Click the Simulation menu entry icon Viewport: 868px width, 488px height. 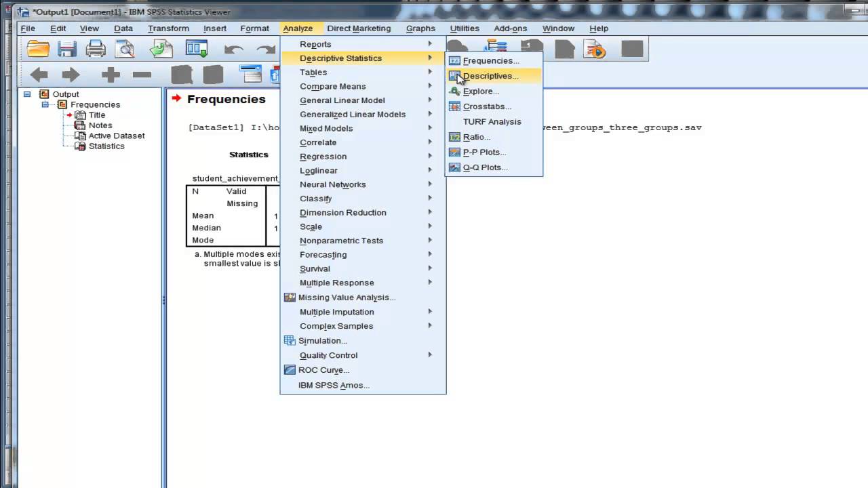coord(290,340)
